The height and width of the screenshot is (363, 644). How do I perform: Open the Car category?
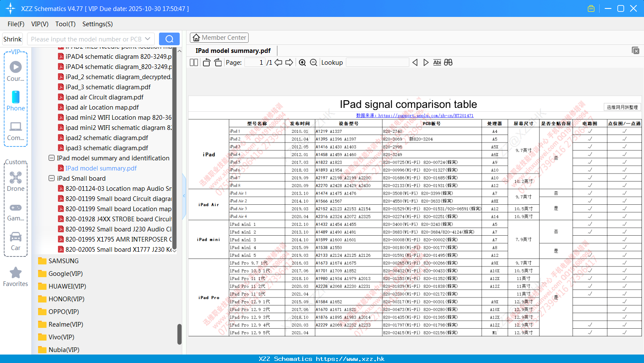(x=16, y=241)
